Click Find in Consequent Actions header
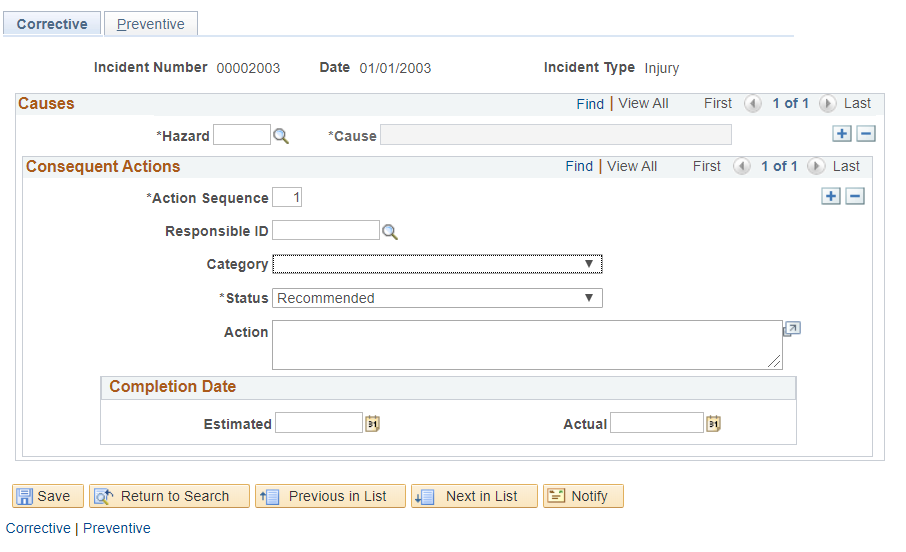This screenshot has height=552, width=906. coord(579,166)
